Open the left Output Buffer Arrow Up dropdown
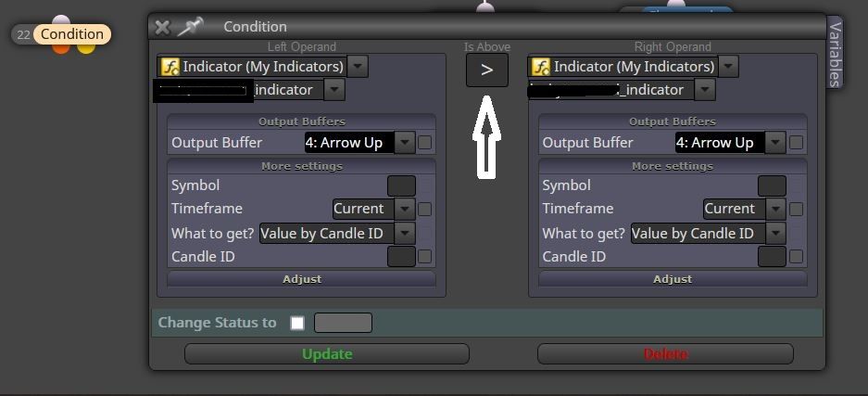Image resolution: width=868 pixels, height=396 pixels. coord(359,143)
